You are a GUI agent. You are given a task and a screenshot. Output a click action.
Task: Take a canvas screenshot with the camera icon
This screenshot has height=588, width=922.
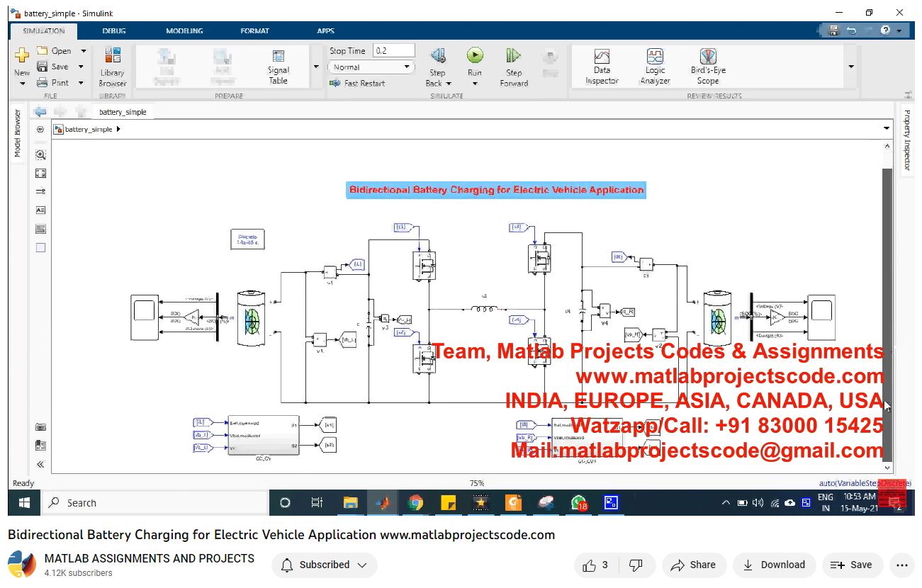(x=40, y=427)
